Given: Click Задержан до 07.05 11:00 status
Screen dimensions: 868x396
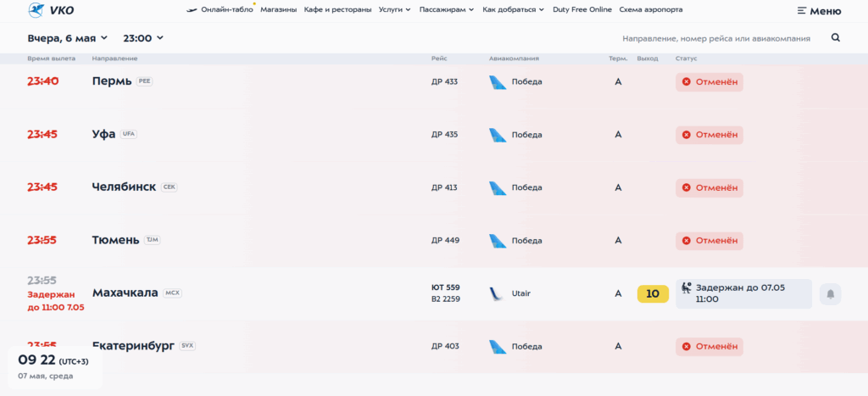Looking at the screenshot, I should coord(743,293).
